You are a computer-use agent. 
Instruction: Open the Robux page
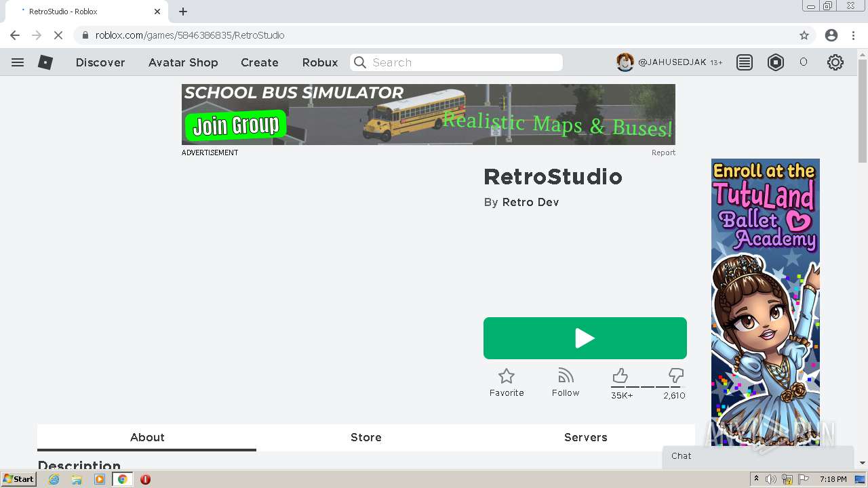tap(320, 62)
